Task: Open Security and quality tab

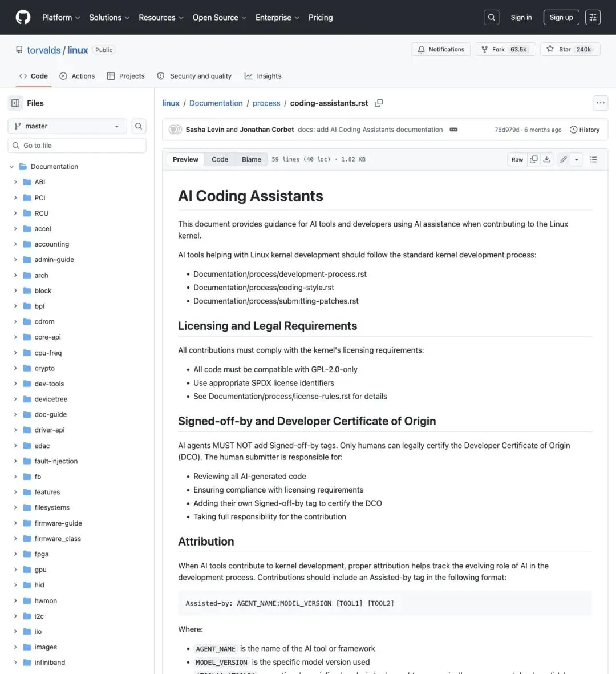Action: [x=194, y=76]
